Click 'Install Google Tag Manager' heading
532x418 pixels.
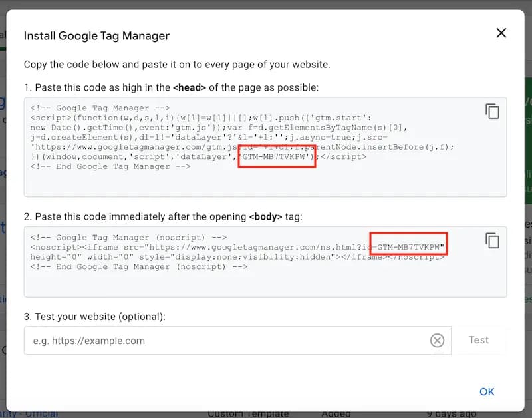(96, 36)
